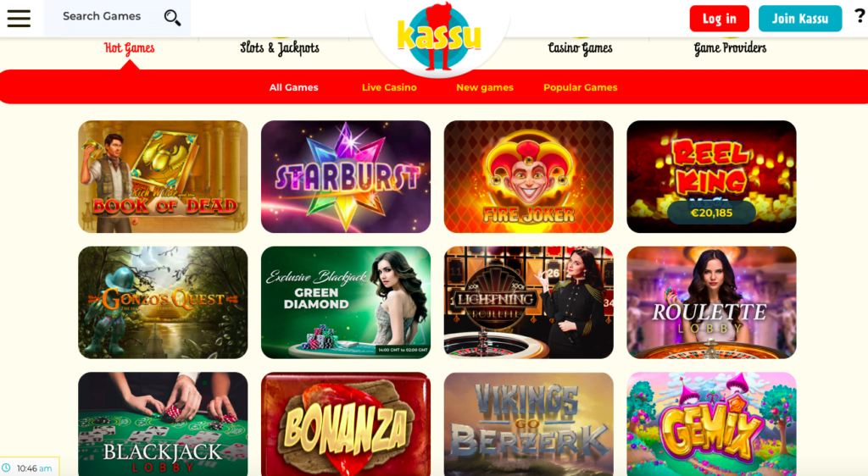Open the Starburst game thumbnail

346,176
